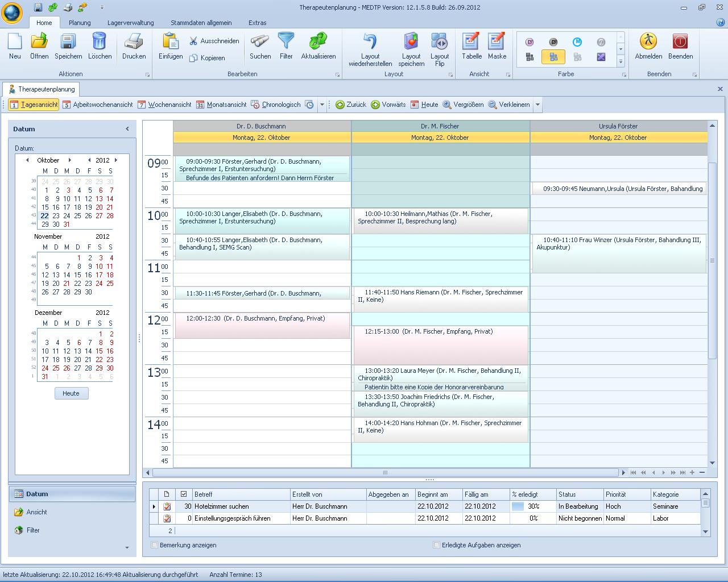This screenshot has width=728, height=582.
Task: Open the Stammdaten allgemein tab
Action: pyautogui.click(x=201, y=23)
